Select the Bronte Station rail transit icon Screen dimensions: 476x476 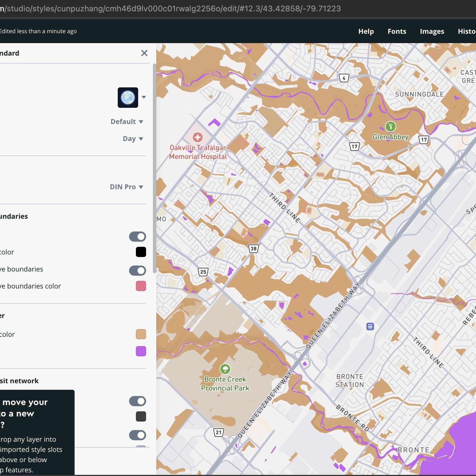coord(370,327)
